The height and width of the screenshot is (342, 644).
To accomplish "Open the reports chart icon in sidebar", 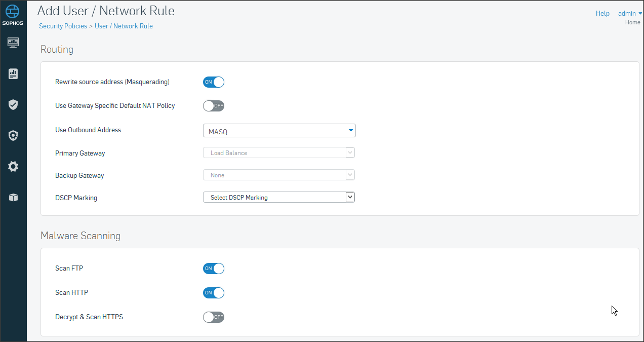I will [x=13, y=74].
